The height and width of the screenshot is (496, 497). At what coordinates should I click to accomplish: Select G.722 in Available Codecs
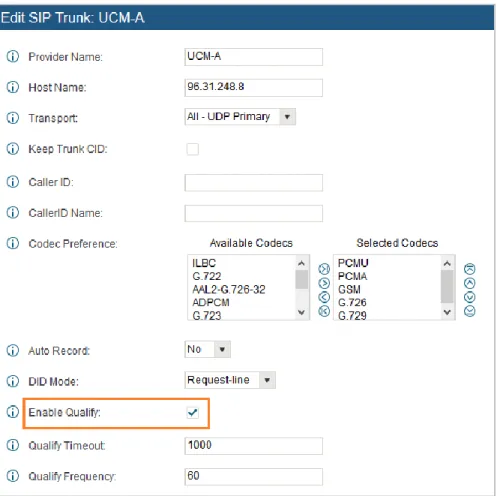pyautogui.click(x=207, y=276)
